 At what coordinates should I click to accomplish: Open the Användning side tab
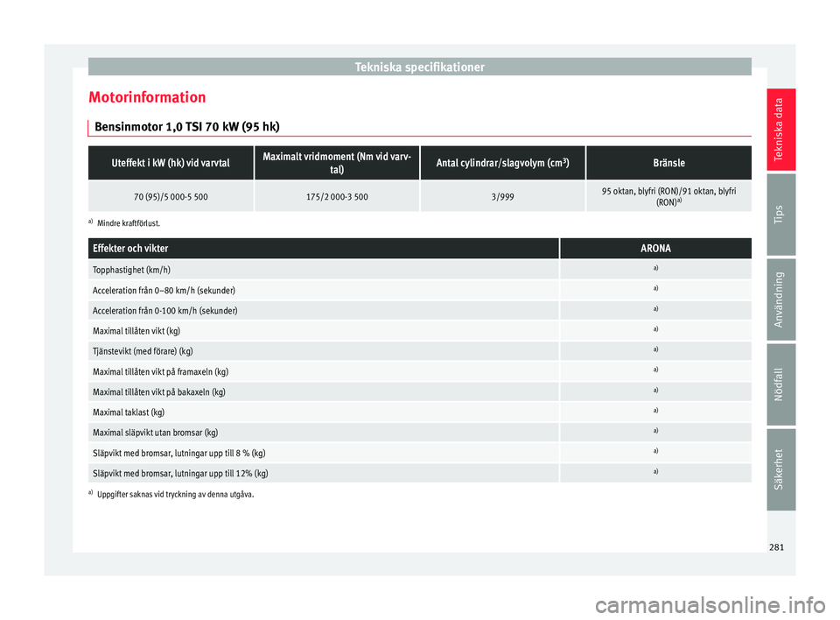click(x=780, y=299)
